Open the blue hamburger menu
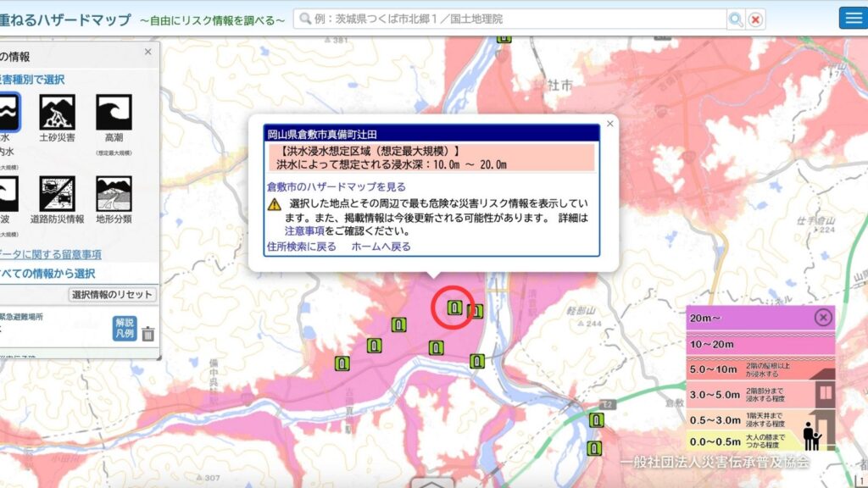The width and height of the screenshot is (868, 488). click(x=852, y=18)
